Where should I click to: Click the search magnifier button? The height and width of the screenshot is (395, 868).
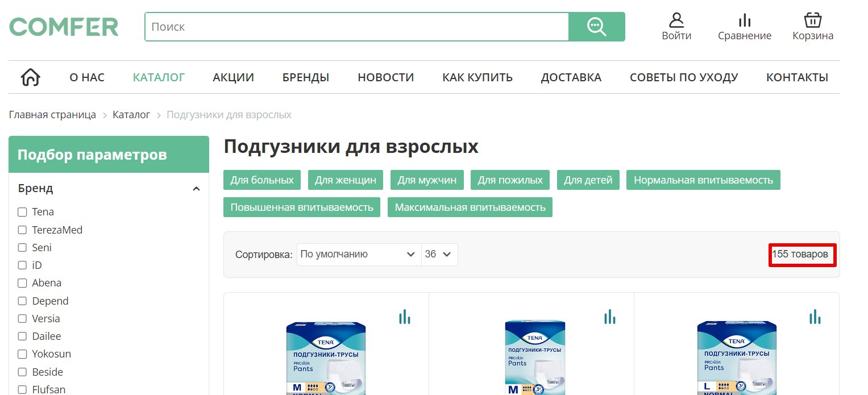point(597,27)
